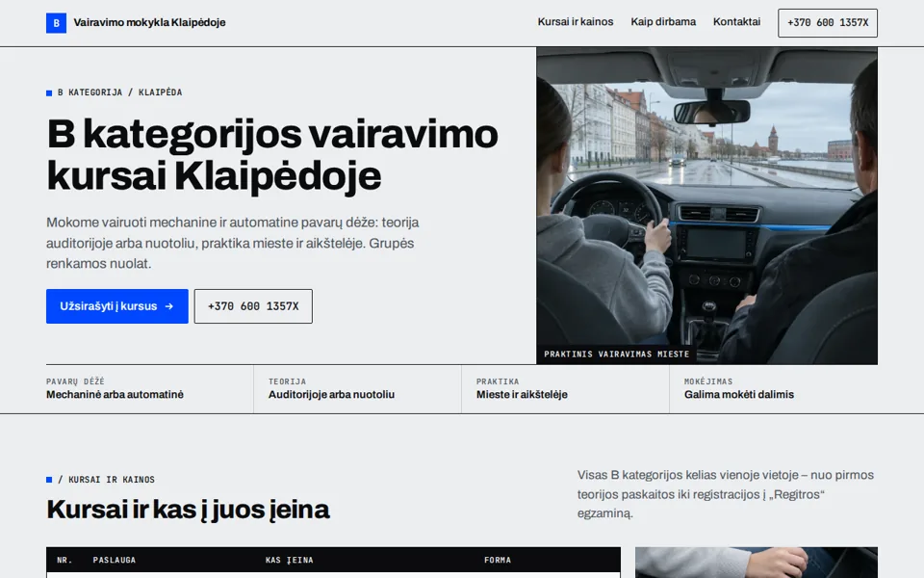Click the blue B logo icon
This screenshot has height=578, width=924.
point(56,23)
